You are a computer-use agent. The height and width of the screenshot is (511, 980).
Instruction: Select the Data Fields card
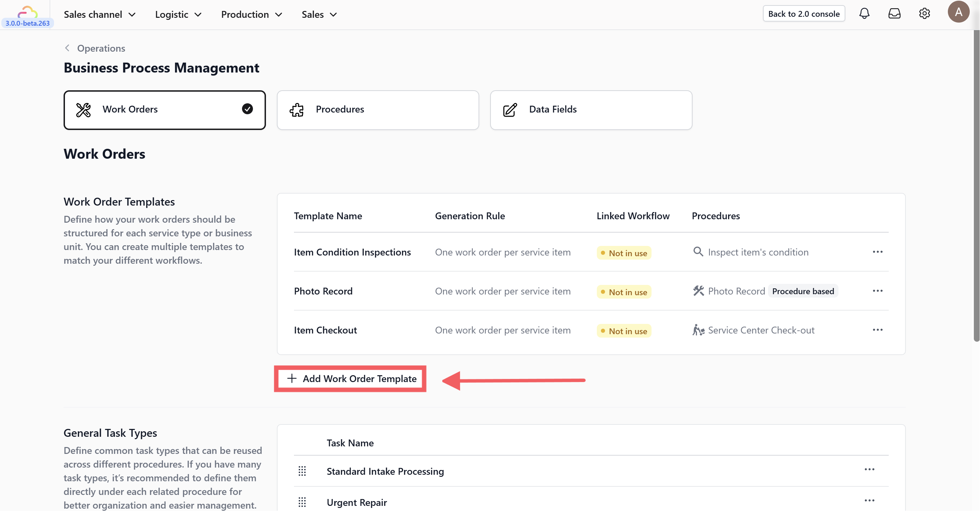coord(591,110)
